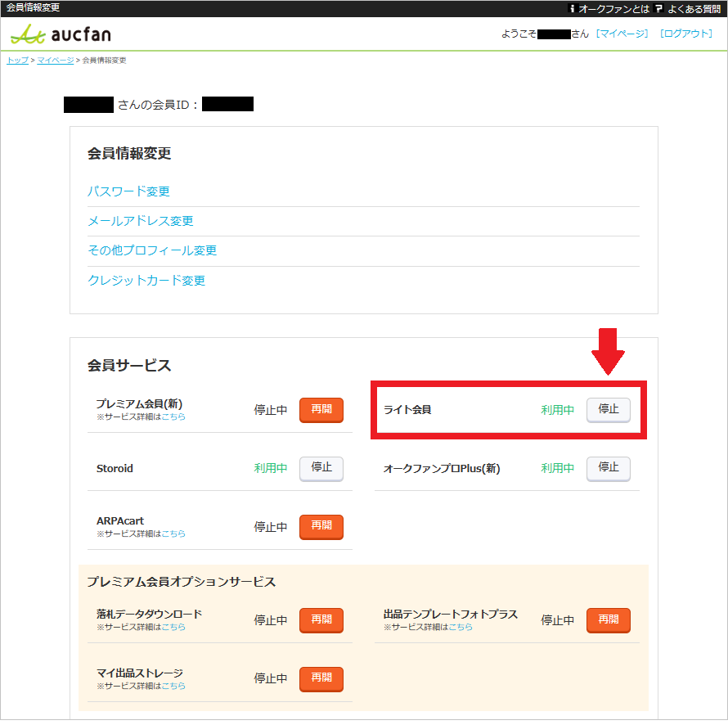Image resolution: width=728 pixels, height=725 pixels.
Task: Click the aucfan logo
Action: coord(61,34)
